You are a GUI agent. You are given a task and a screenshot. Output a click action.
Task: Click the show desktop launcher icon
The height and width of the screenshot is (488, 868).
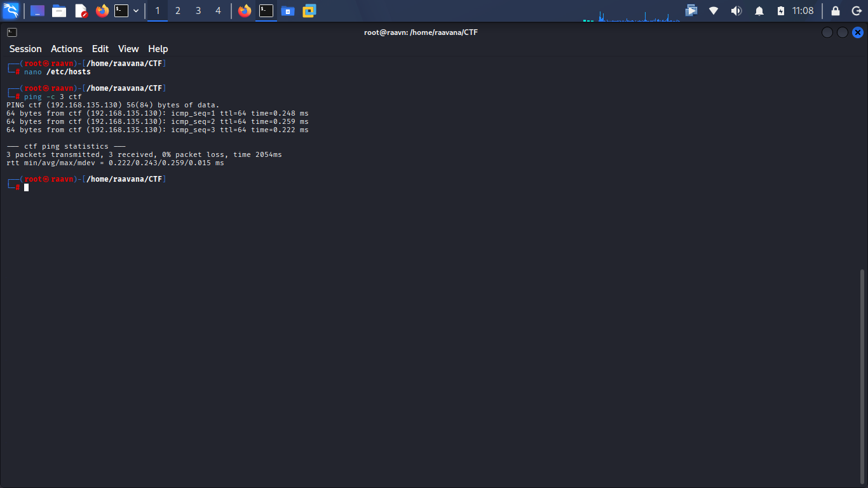coord(37,11)
